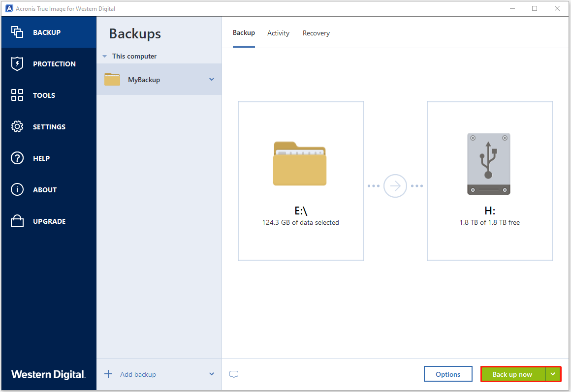This screenshot has width=571, height=392.
Task: Open the Back up now dropdown arrow
Action: (x=553, y=374)
